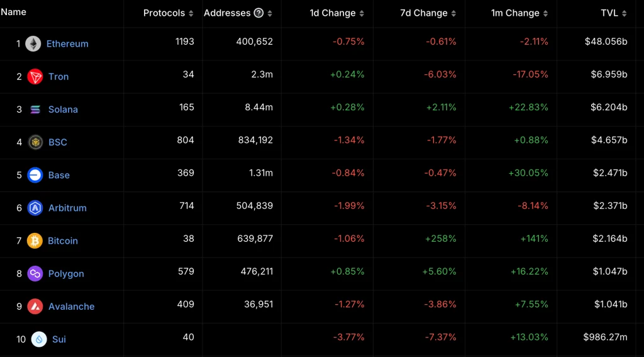Screen dimensions: 644x357
Task: Show the Addresses help question mark tooltip
Action: [x=258, y=13]
